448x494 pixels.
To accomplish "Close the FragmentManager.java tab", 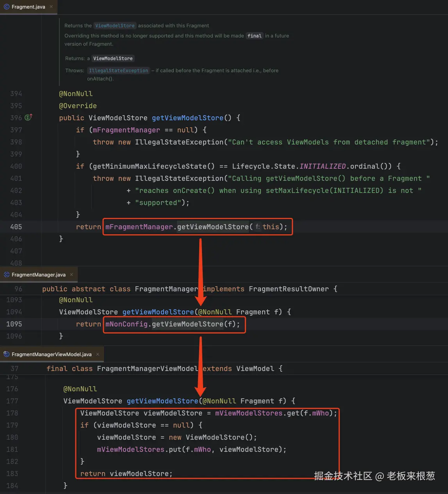I will click(71, 275).
